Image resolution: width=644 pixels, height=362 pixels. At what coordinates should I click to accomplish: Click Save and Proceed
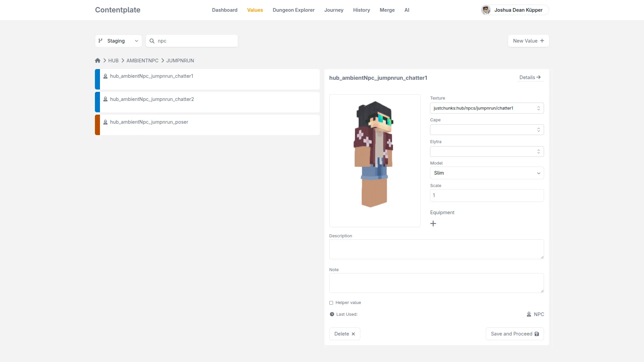pyautogui.click(x=515, y=334)
